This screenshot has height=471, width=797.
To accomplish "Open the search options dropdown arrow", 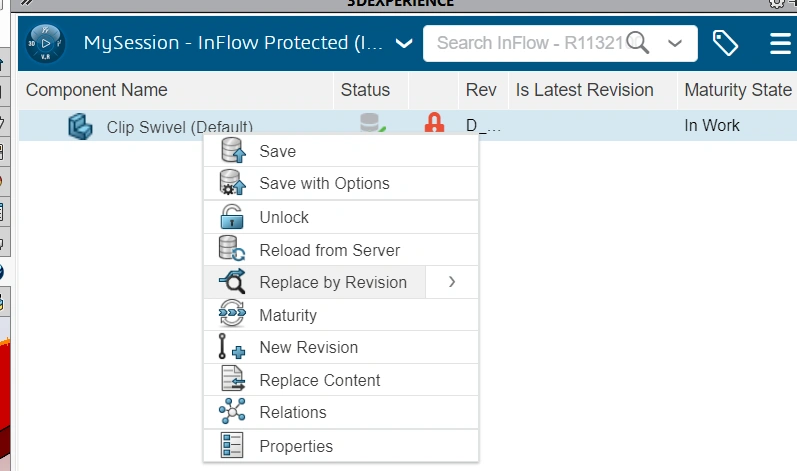I will 675,43.
